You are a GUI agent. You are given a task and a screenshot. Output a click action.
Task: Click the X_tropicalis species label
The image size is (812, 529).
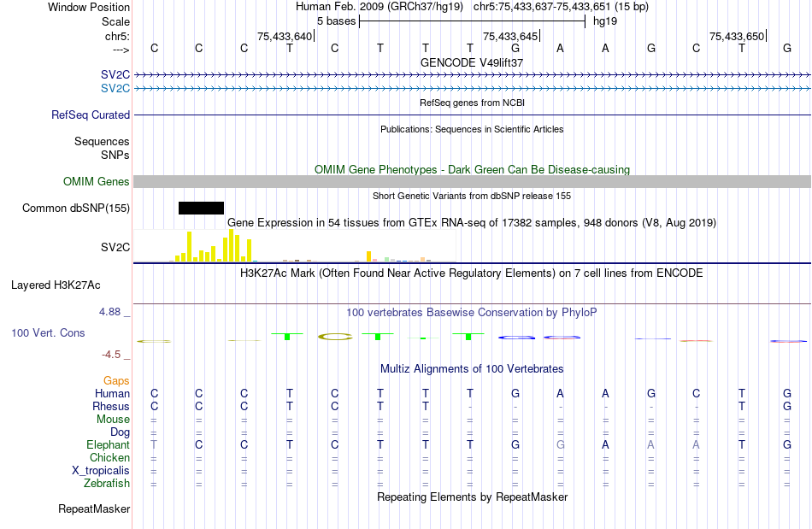tap(101, 471)
